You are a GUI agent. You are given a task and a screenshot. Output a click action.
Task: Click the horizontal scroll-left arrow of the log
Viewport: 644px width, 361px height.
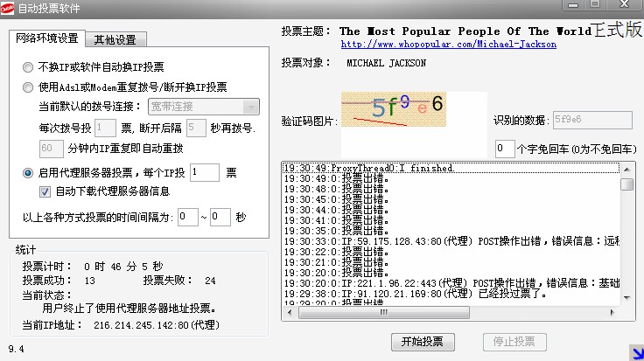click(290, 313)
